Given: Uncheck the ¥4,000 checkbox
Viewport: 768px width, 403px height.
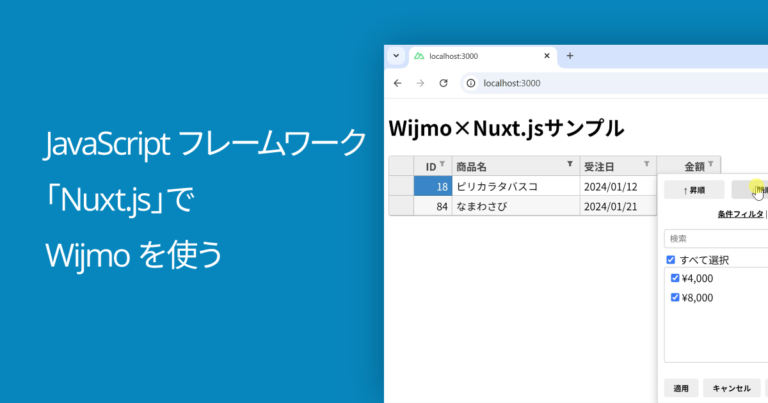Looking at the screenshot, I should point(675,278).
